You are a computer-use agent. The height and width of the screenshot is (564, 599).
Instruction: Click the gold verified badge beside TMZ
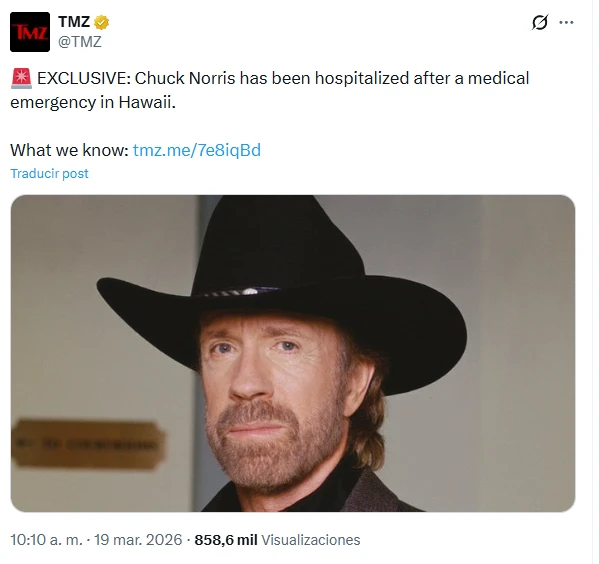coord(101,23)
